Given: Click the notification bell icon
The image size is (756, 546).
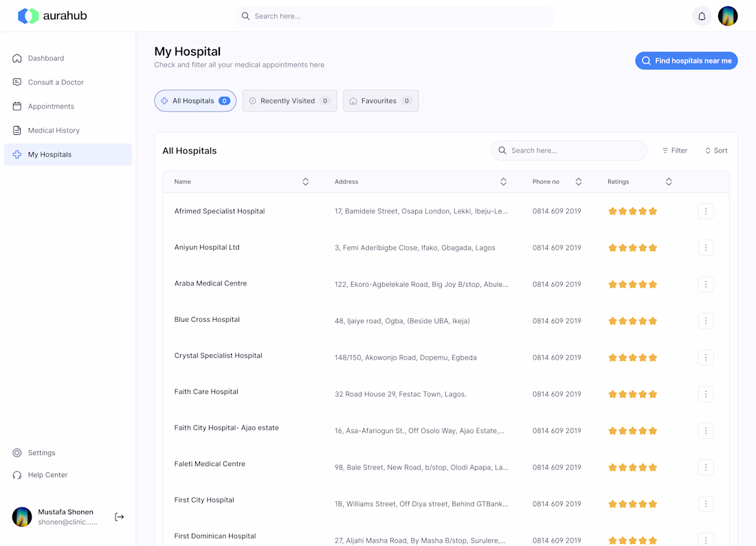Looking at the screenshot, I should (702, 17).
